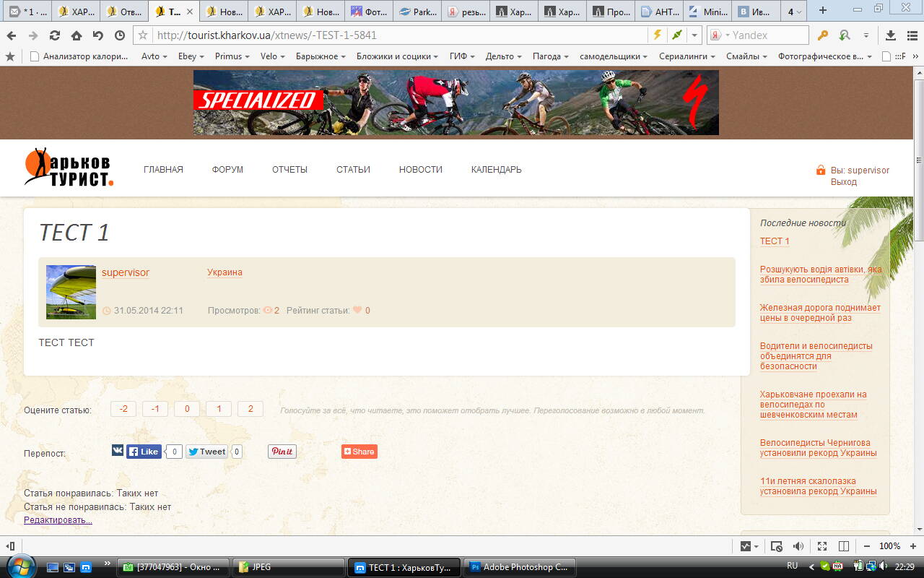
Task: Toggle the sidebar panel icon at bottom-left
Action: click(x=11, y=546)
